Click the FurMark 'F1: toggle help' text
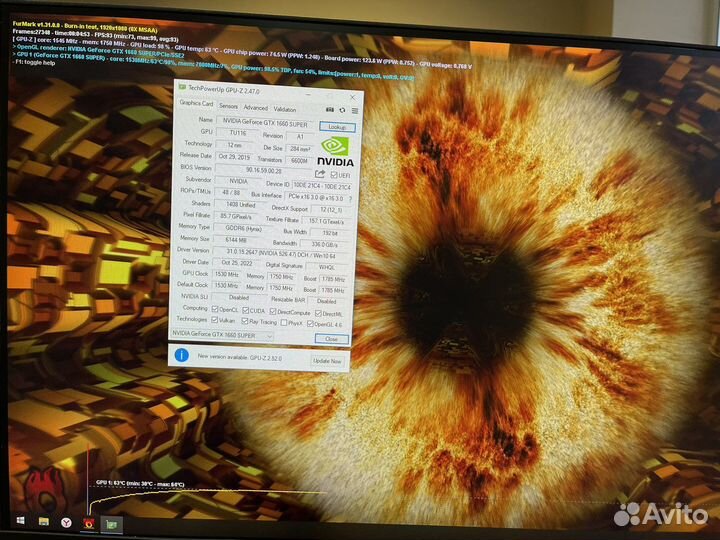The height and width of the screenshot is (540, 720). pyautogui.click(x=35, y=62)
